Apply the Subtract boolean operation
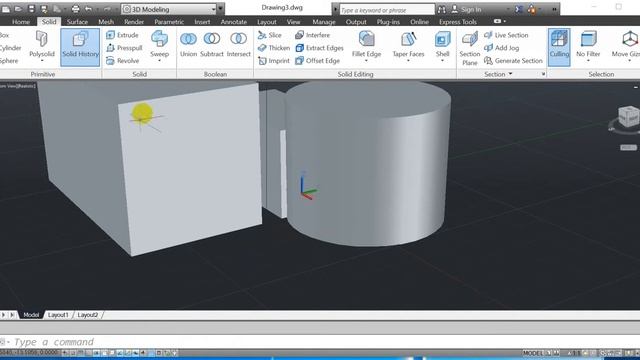 coord(212,44)
